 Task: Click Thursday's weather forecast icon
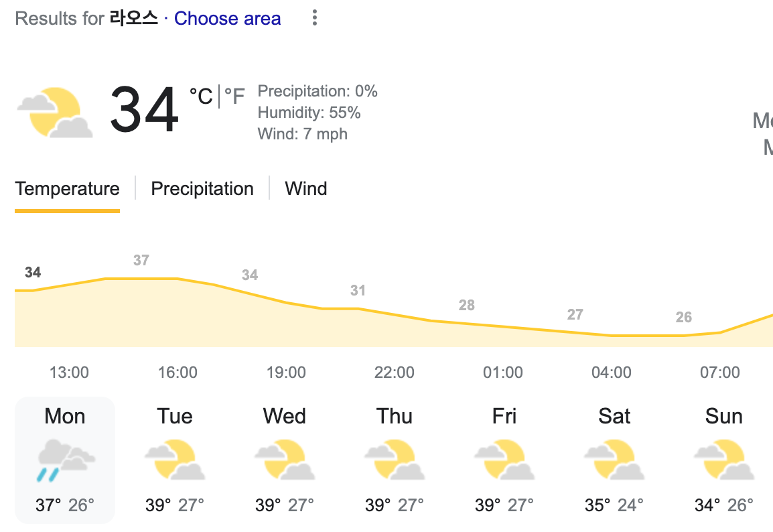pos(394,460)
